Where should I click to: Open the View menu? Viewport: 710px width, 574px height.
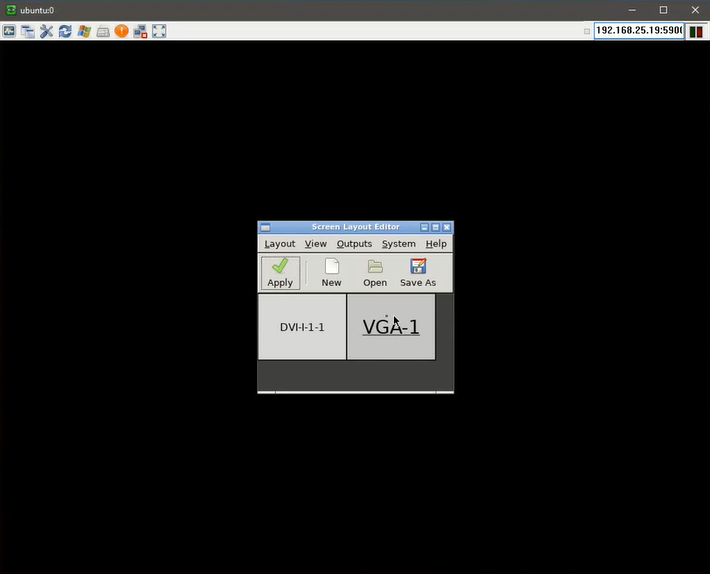click(316, 244)
